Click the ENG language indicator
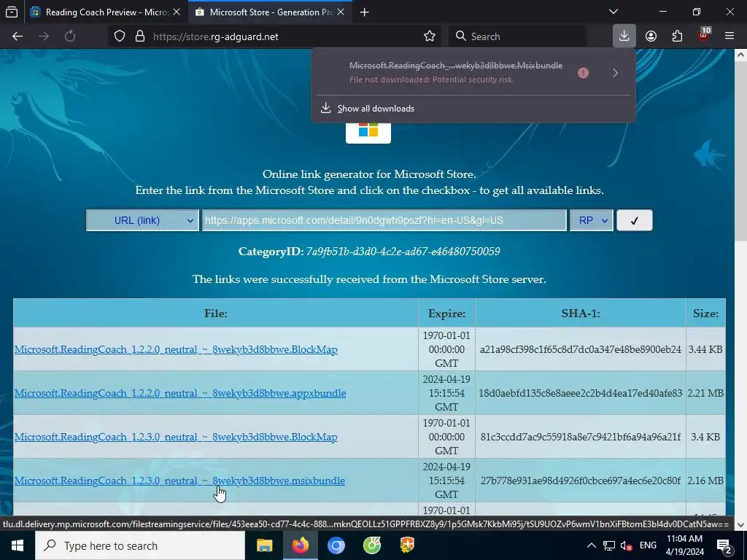747x560 pixels. tap(648, 545)
